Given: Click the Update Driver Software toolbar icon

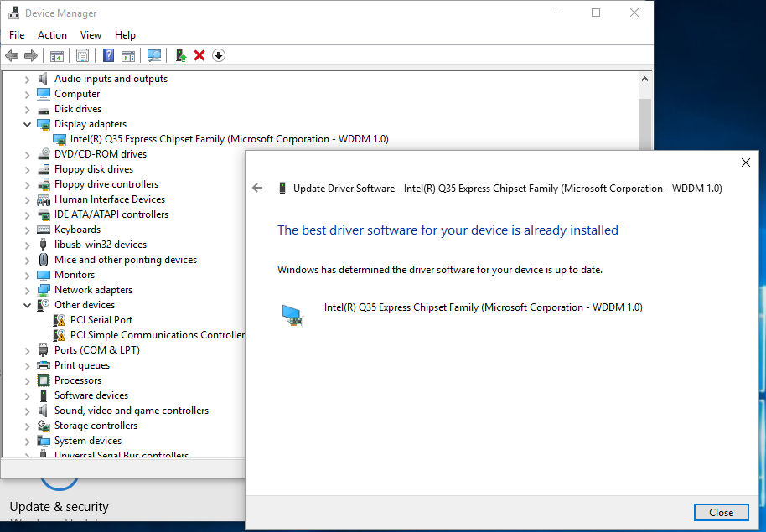Looking at the screenshot, I should click(x=181, y=55).
